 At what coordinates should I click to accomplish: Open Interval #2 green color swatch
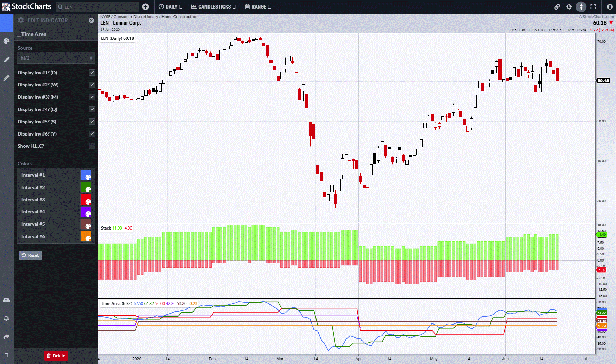point(86,187)
